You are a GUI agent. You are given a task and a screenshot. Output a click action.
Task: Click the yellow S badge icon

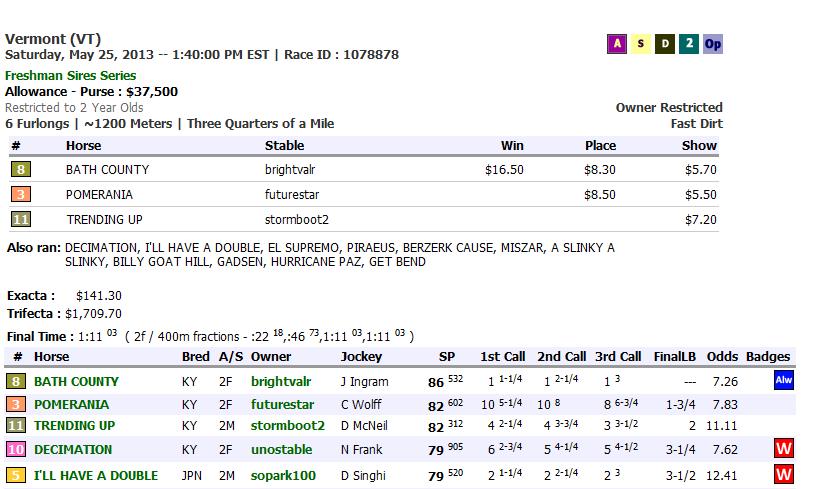click(x=640, y=44)
